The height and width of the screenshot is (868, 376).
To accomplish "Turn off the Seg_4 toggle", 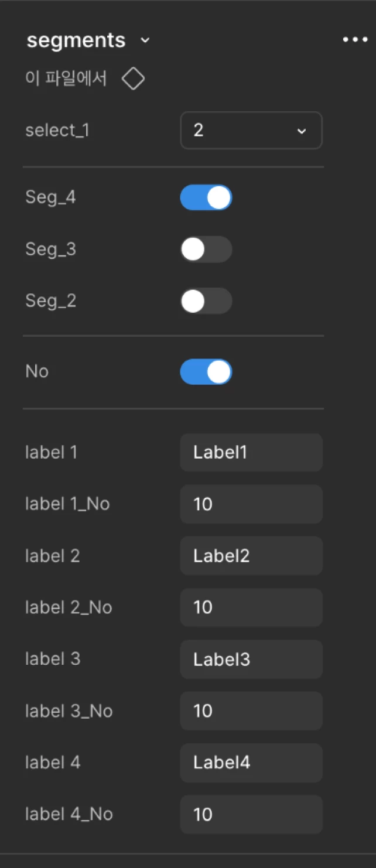I will pos(206,198).
